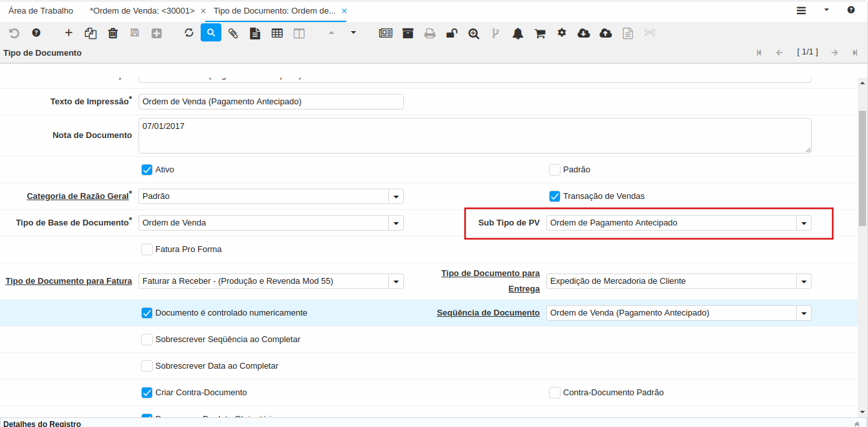
Task: Uncheck the Ativo checkbox
Action: pyautogui.click(x=147, y=170)
